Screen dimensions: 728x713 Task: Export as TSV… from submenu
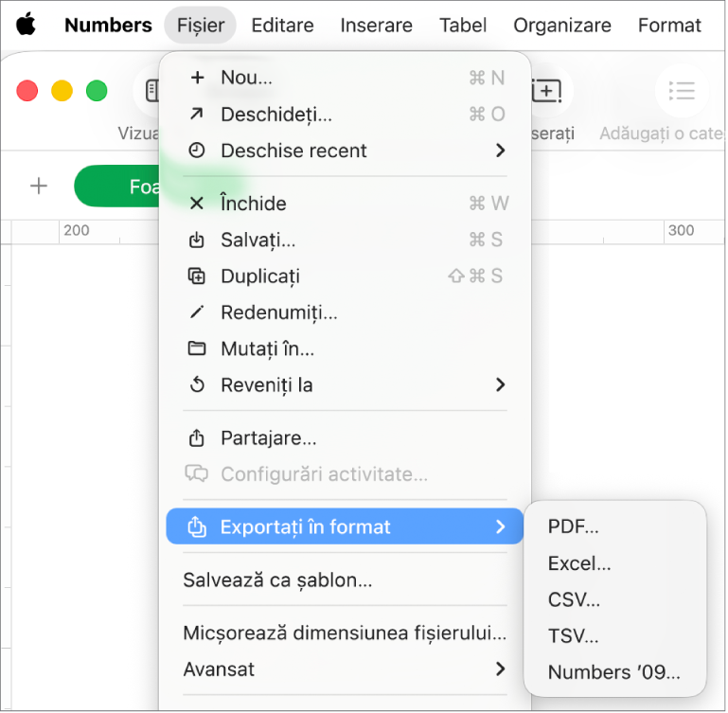pyautogui.click(x=615, y=635)
